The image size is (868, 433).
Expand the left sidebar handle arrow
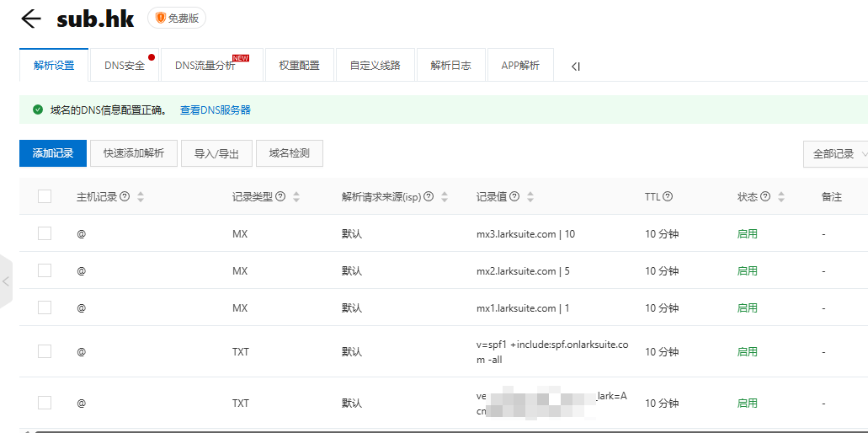(x=6, y=281)
